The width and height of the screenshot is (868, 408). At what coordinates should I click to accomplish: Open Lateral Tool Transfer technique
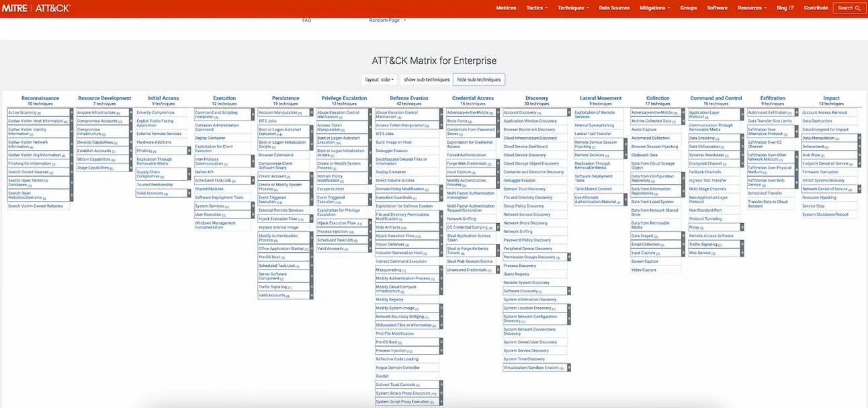click(x=593, y=134)
